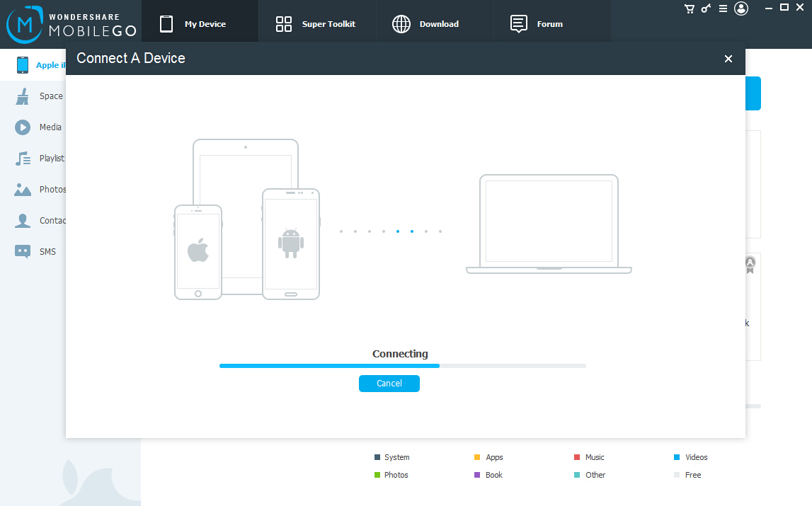Open Media via the play icon
The height and width of the screenshot is (506, 812).
(x=23, y=127)
